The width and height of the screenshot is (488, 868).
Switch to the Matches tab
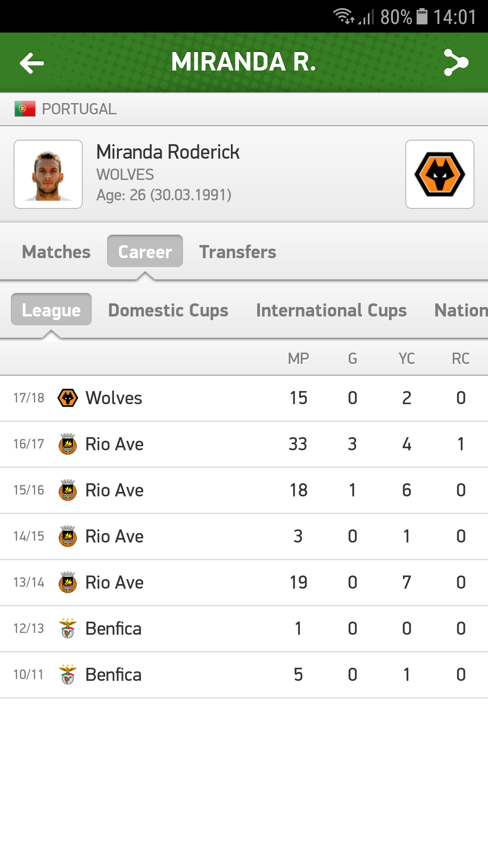click(56, 252)
